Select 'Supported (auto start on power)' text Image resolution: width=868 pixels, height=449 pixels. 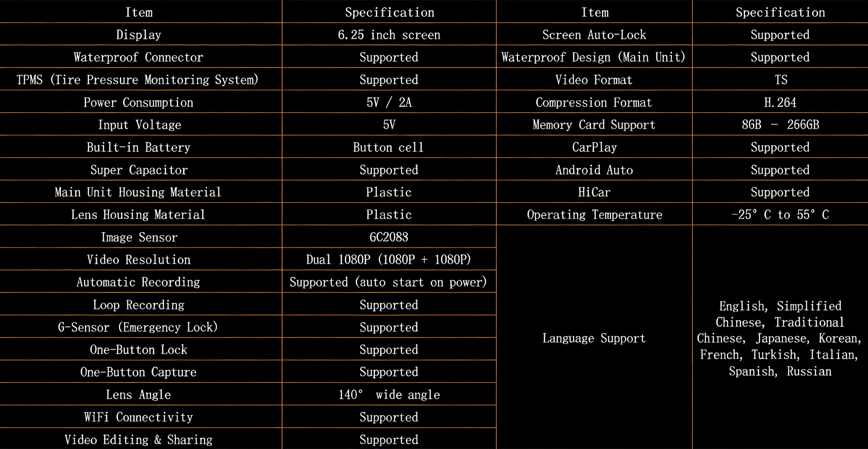click(x=388, y=282)
